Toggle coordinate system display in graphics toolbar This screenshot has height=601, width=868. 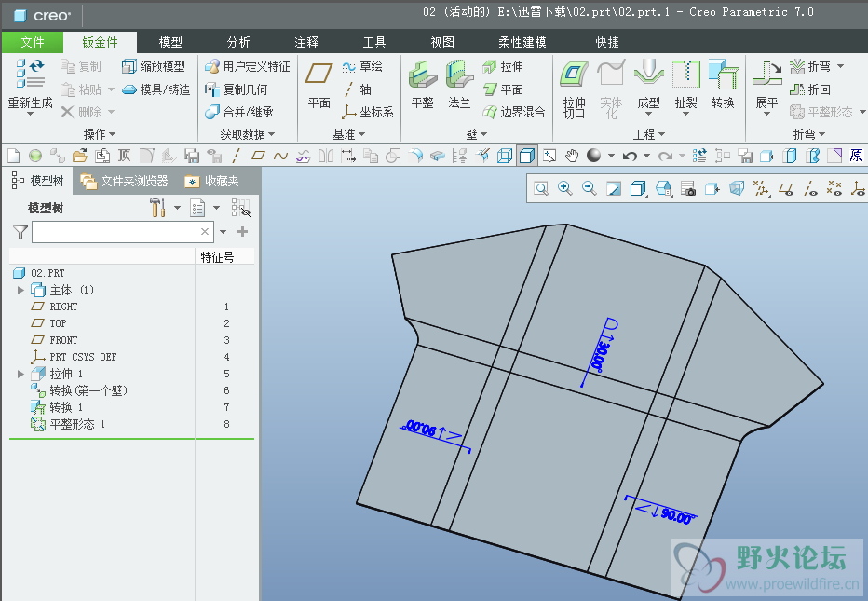coord(858,189)
